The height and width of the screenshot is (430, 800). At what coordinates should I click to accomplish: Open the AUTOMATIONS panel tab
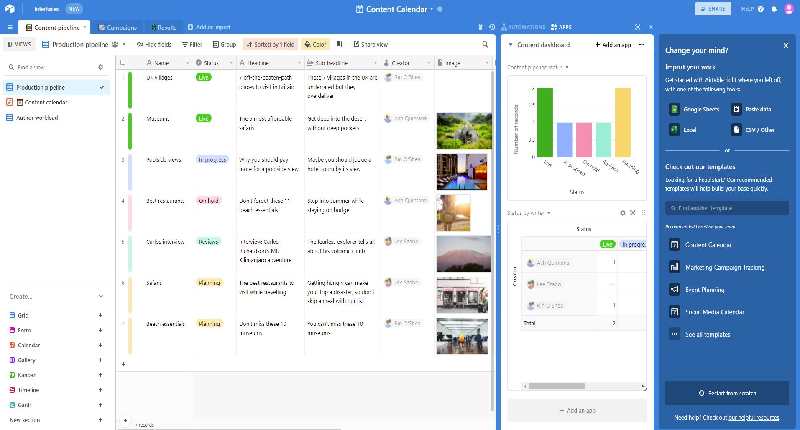point(523,27)
